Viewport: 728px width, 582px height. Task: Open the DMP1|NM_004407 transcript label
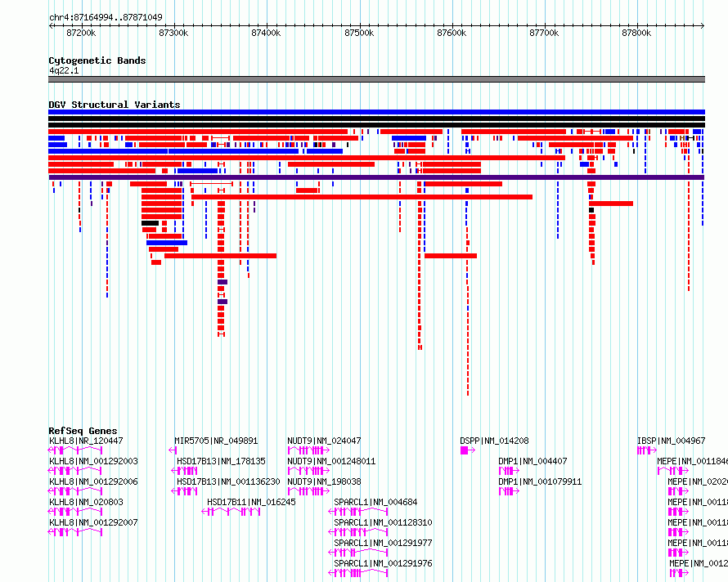(x=533, y=461)
